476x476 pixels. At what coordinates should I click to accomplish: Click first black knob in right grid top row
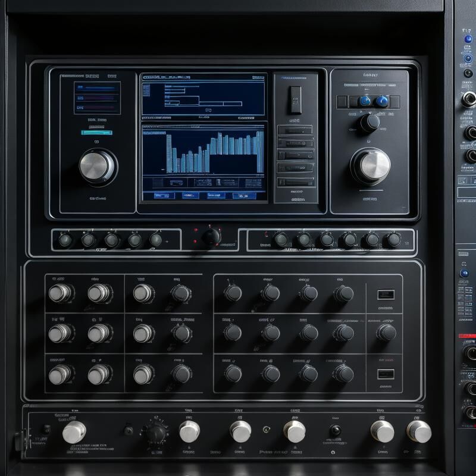pos(233,293)
